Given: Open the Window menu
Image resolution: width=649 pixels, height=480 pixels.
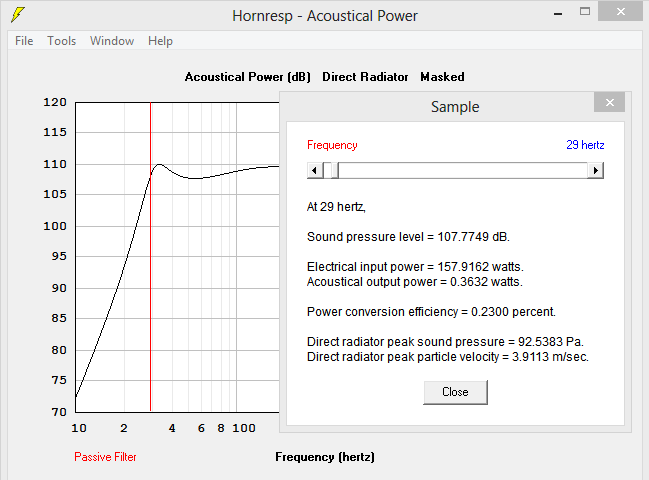Looking at the screenshot, I should click(112, 41).
